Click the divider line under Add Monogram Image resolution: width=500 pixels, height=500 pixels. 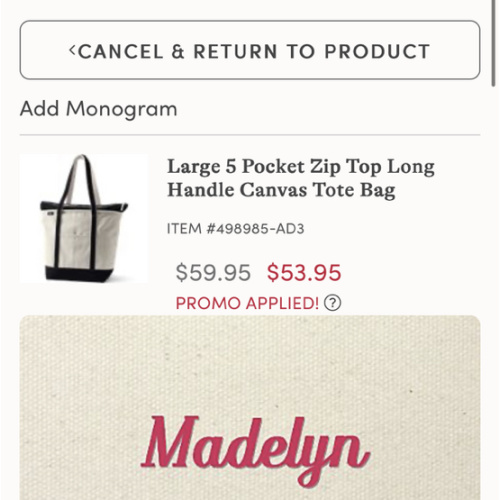(x=250, y=135)
